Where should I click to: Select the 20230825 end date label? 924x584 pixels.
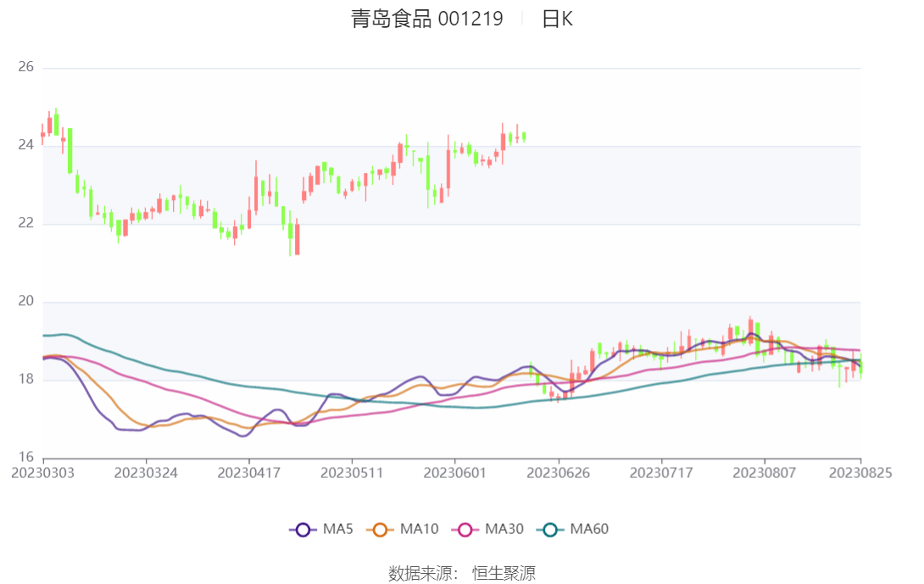pos(860,473)
